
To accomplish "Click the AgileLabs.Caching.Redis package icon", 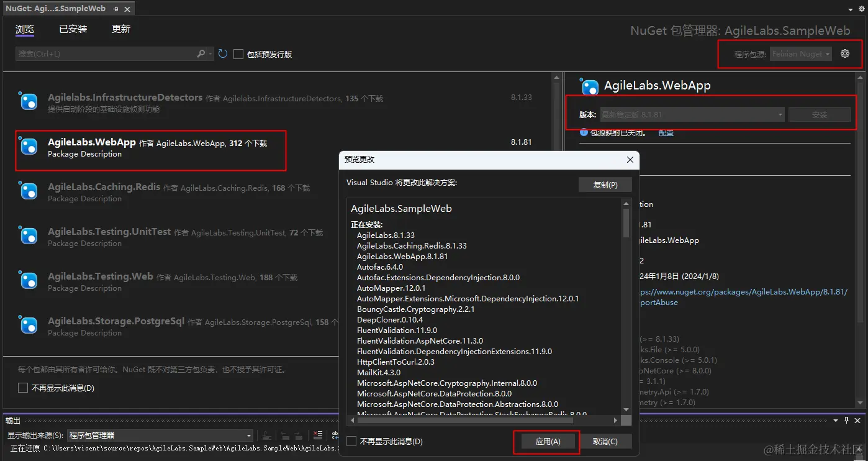I will 29,191.
